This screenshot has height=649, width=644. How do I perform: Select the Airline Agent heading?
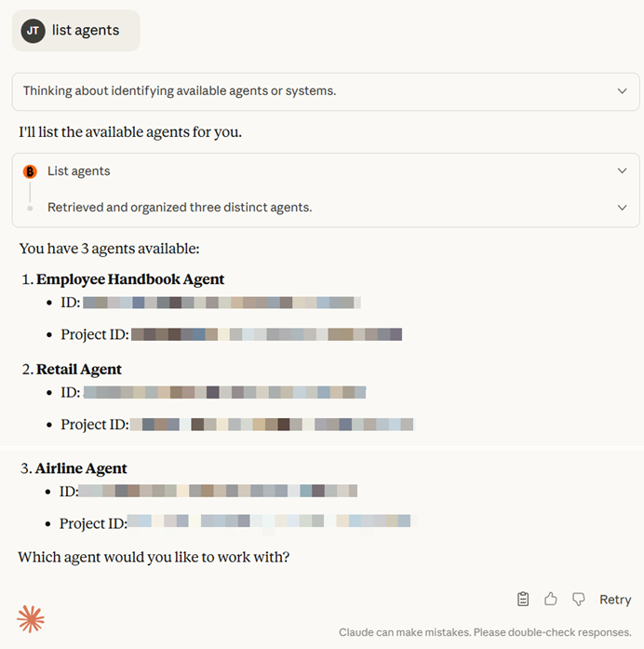click(x=81, y=468)
